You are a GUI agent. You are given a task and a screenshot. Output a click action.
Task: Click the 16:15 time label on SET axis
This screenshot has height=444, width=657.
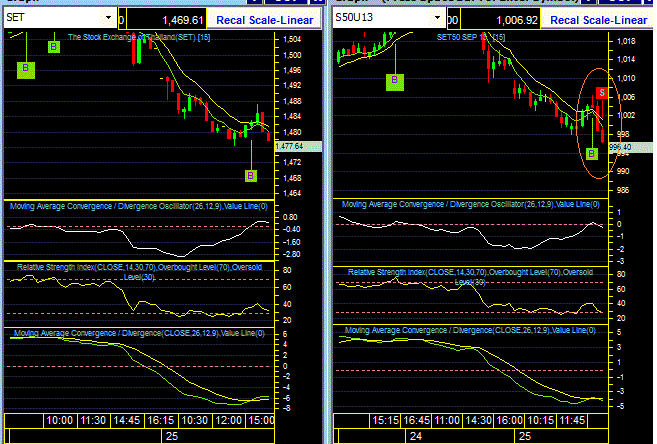[x=161, y=420]
